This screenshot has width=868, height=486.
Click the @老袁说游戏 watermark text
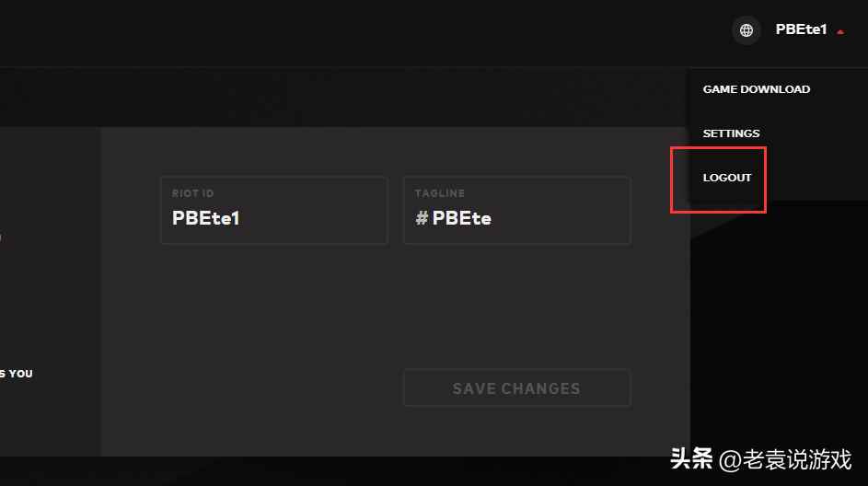785,458
